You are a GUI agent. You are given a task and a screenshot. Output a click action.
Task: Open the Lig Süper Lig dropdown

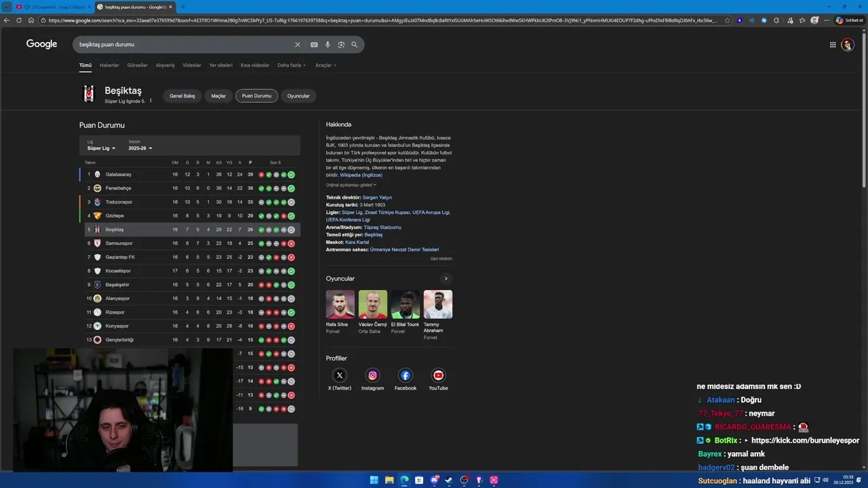coord(102,148)
